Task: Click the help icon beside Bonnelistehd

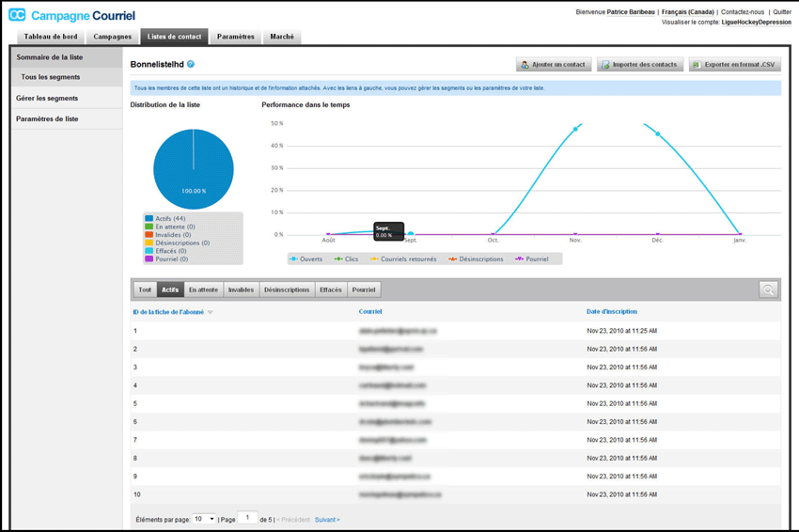Action: coord(191,65)
